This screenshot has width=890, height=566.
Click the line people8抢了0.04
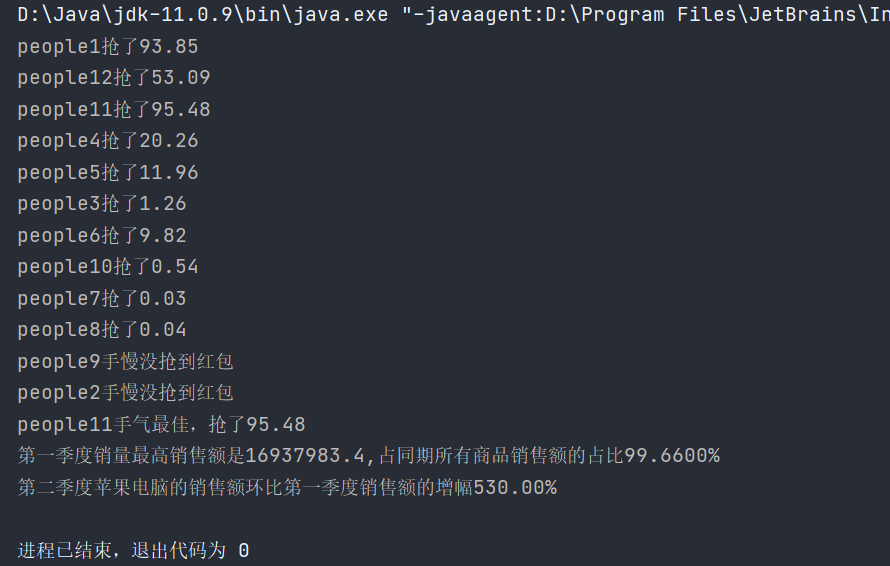[x=102, y=330]
